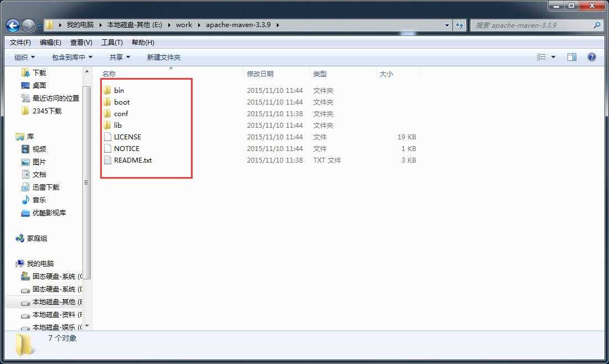Click the blue help icon
This screenshot has width=609, height=364.
591,57
